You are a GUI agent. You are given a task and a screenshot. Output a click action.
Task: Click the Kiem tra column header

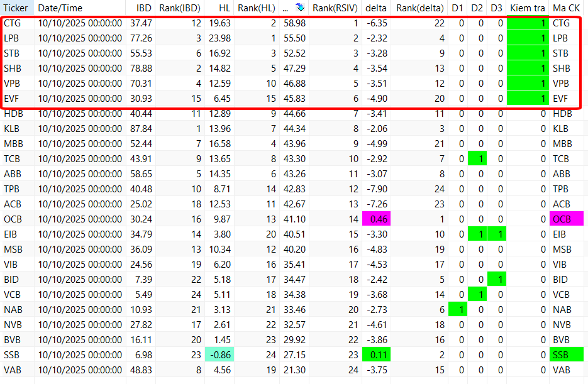(528, 8)
